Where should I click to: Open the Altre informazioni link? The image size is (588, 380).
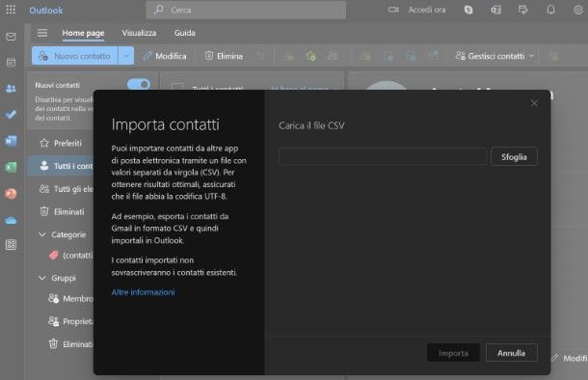[143, 292]
